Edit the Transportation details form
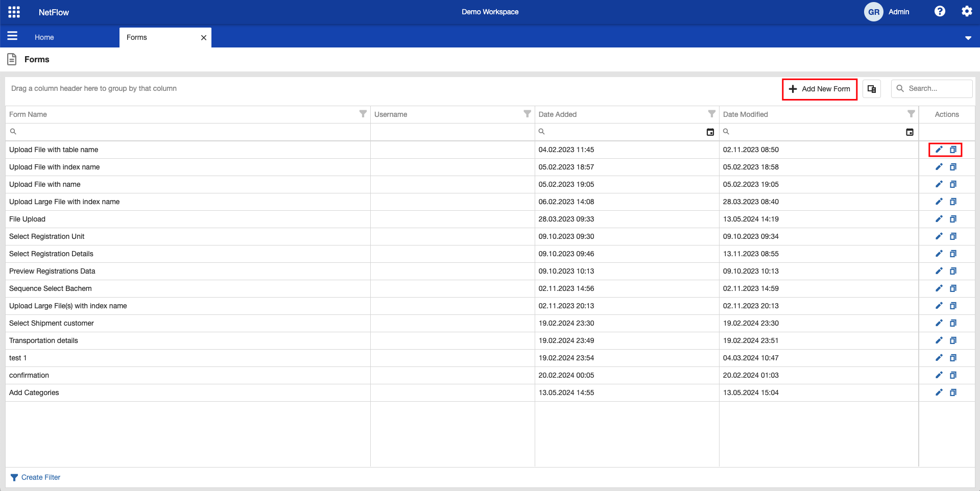 pos(939,340)
